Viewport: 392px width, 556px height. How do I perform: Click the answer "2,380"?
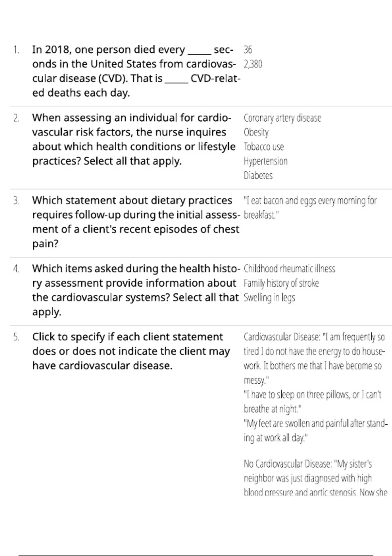(x=253, y=64)
